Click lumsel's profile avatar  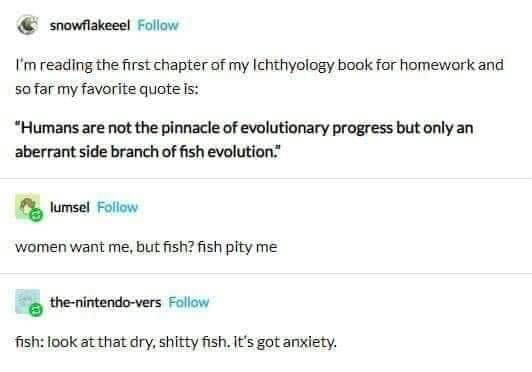27,206
